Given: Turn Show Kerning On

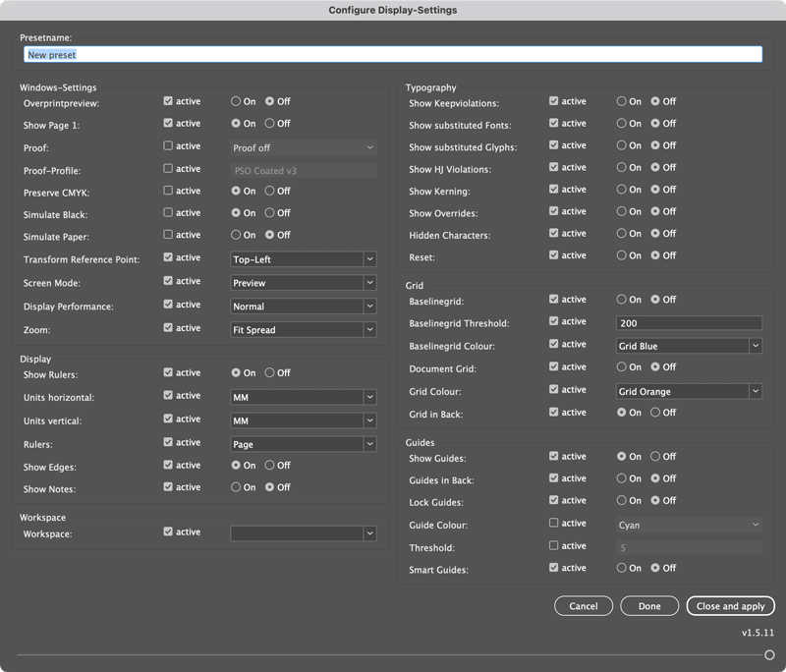Looking at the screenshot, I should pyautogui.click(x=622, y=190).
